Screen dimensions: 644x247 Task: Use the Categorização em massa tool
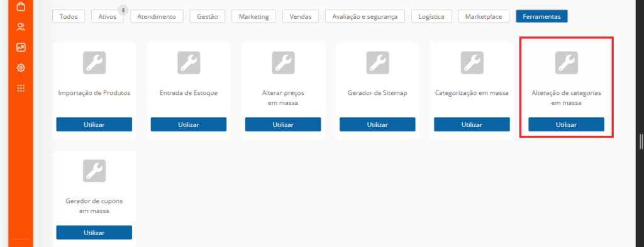pyautogui.click(x=472, y=124)
